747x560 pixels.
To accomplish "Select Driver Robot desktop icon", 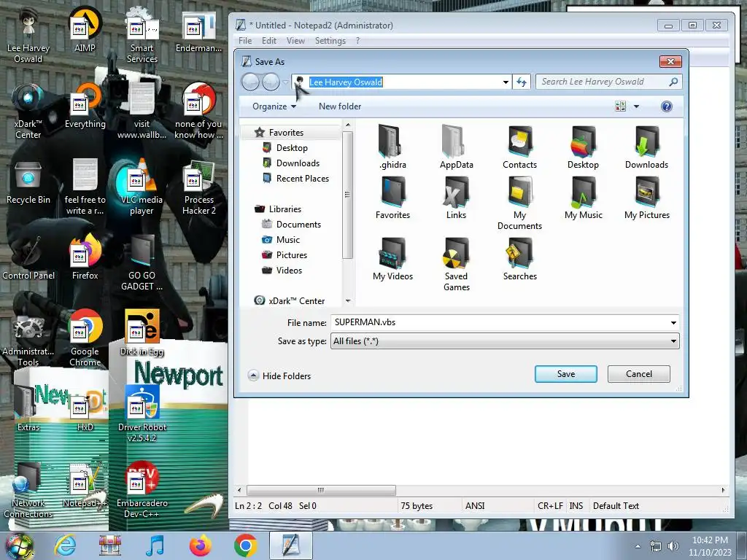I will (142, 415).
